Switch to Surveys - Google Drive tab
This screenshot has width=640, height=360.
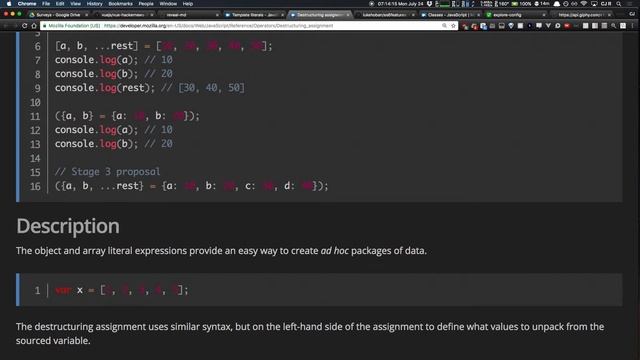pyautogui.click(x=58, y=15)
